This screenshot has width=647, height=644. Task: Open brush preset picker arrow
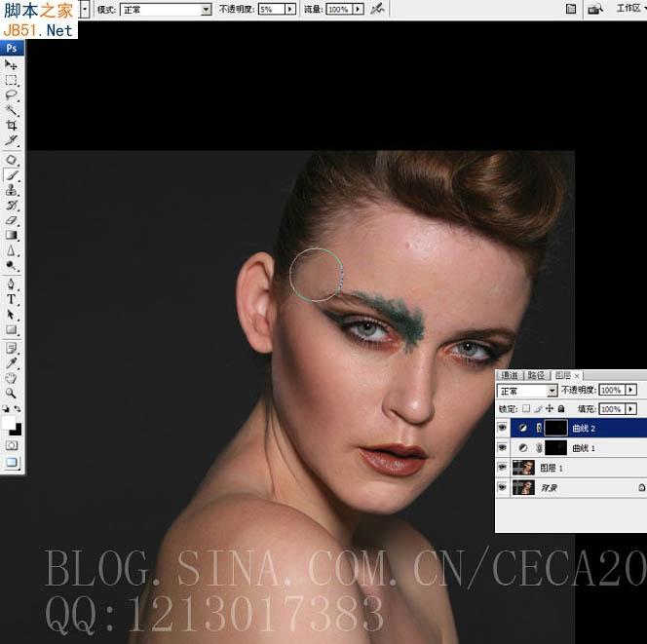(x=85, y=9)
